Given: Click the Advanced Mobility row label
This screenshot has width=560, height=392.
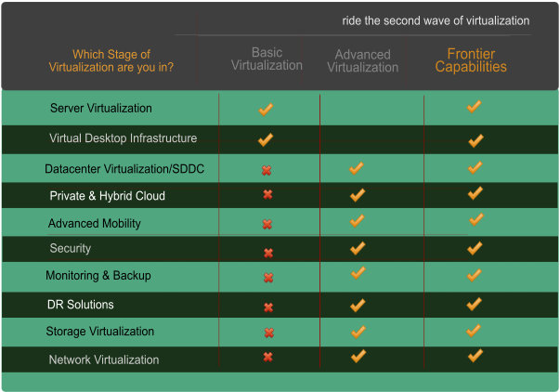Looking at the screenshot, I should click(x=95, y=223).
